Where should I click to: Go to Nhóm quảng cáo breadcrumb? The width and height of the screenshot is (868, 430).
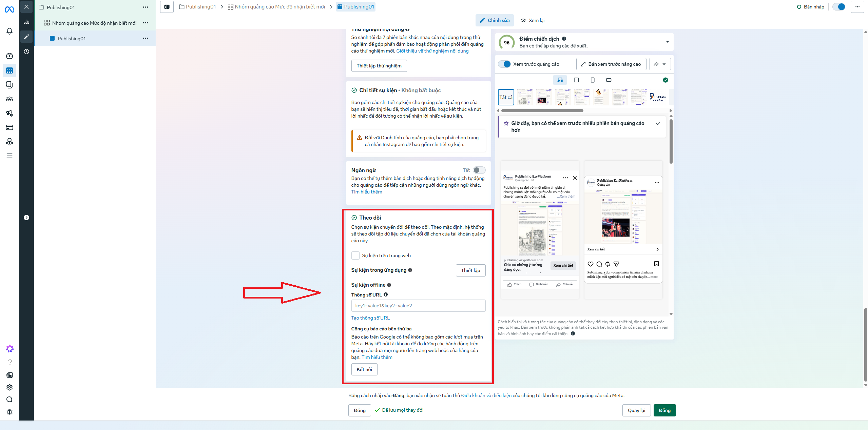(x=276, y=7)
